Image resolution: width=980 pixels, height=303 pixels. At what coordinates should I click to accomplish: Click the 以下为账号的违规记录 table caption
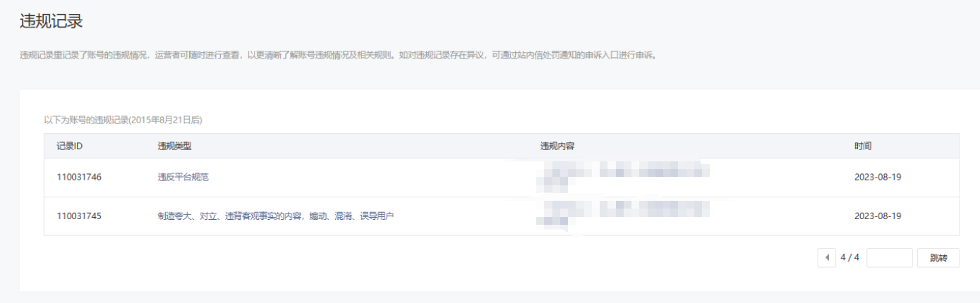123,120
